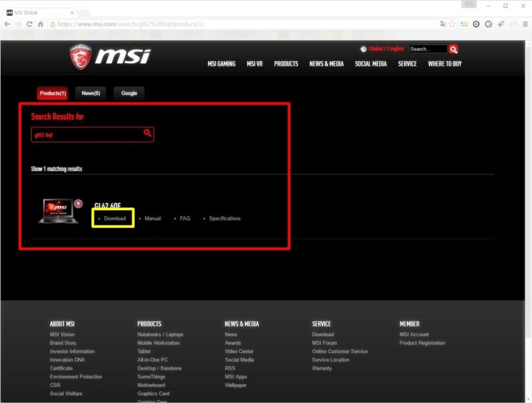Open RSS footer link
532x403 pixels.
tap(229, 368)
